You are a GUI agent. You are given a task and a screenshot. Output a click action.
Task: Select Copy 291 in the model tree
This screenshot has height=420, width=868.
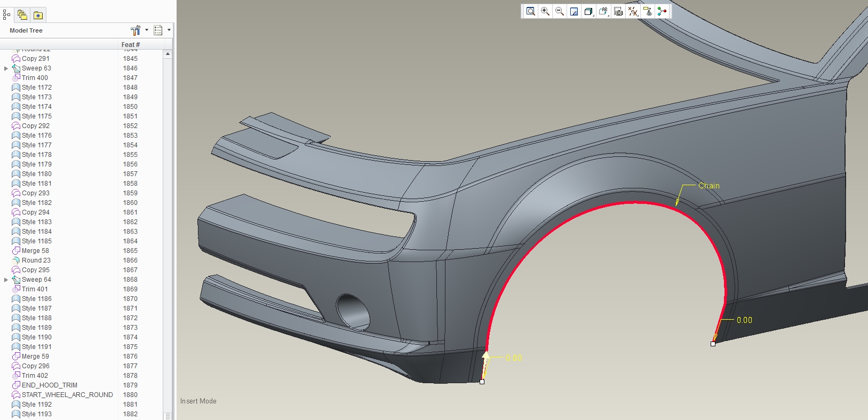pyautogui.click(x=36, y=59)
